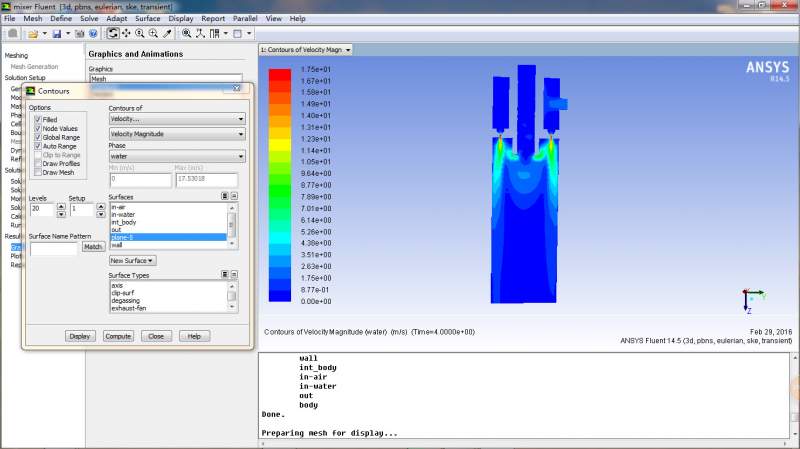Click the Display button in Contours
The width and height of the screenshot is (800, 449).
pos(80,336)
